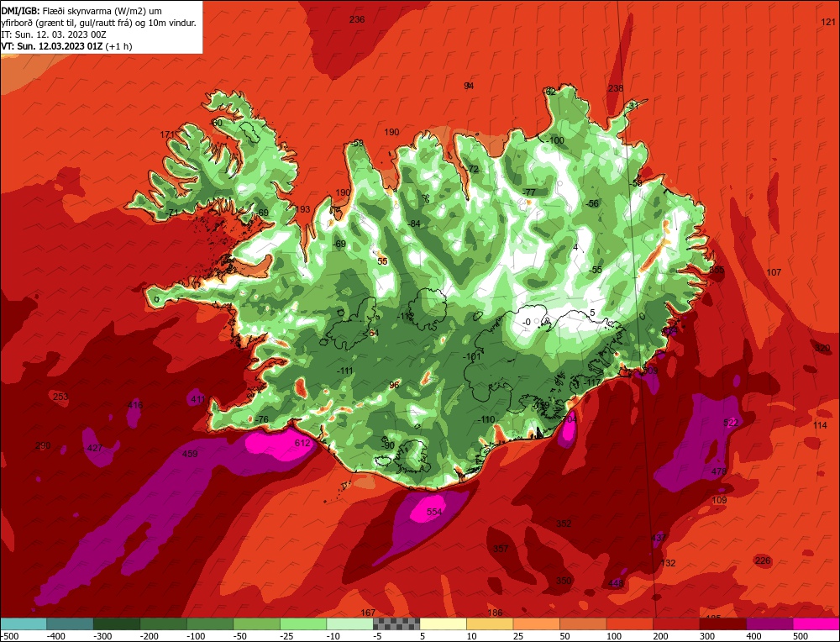840x642 pixels.
Task: Click the 238 value near the northeast tip
Action: pos(616,88)
